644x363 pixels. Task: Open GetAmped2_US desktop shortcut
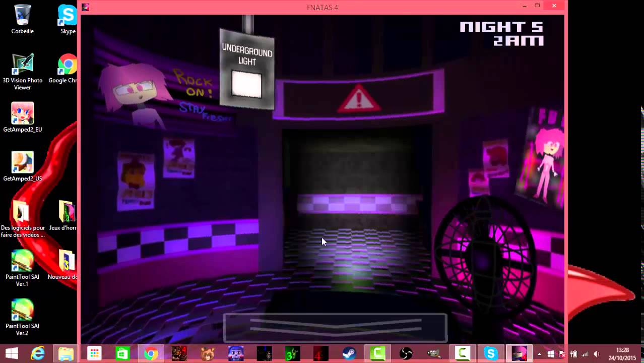22,166
